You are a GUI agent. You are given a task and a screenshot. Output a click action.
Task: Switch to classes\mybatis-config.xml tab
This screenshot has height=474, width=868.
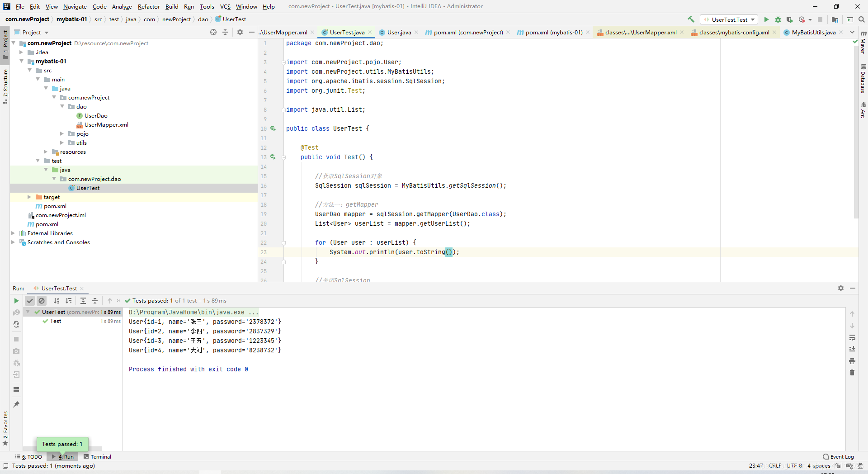(x=733, y=32)
